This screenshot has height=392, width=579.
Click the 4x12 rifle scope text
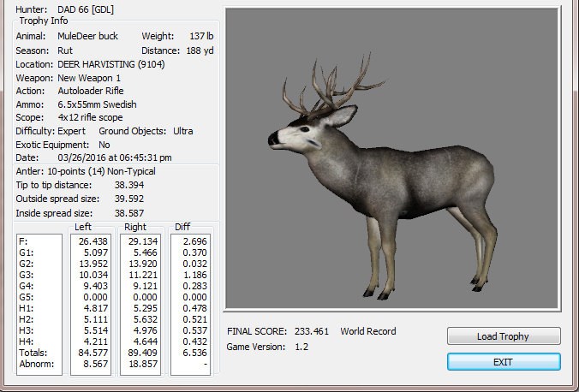pos(90,117)
